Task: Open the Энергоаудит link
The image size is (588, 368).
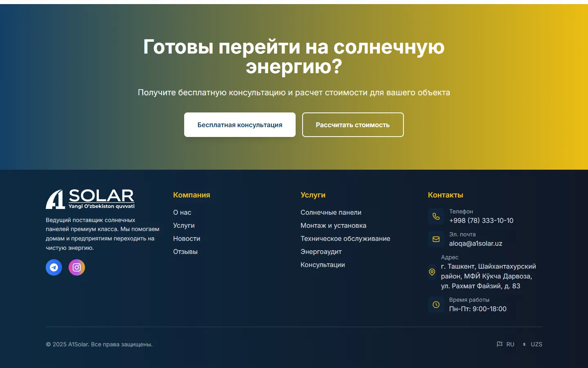Action: pos(321,251)
